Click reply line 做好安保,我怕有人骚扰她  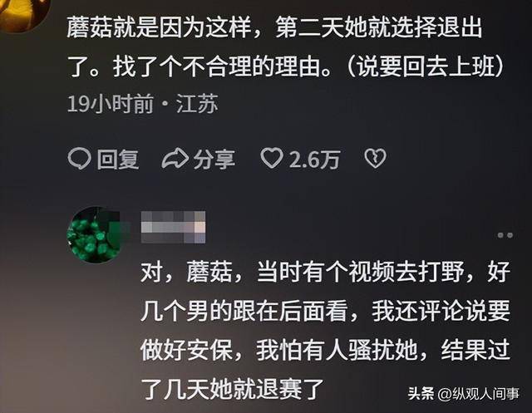point(325,351)
